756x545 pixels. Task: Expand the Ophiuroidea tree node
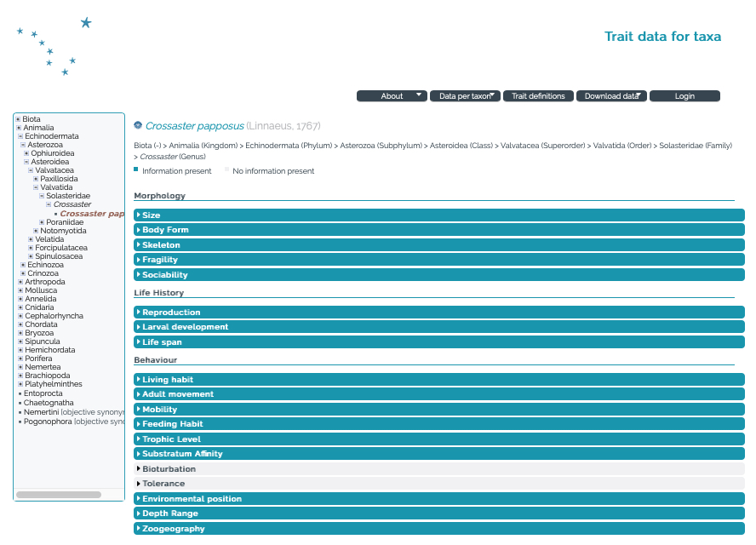[26, 153]
